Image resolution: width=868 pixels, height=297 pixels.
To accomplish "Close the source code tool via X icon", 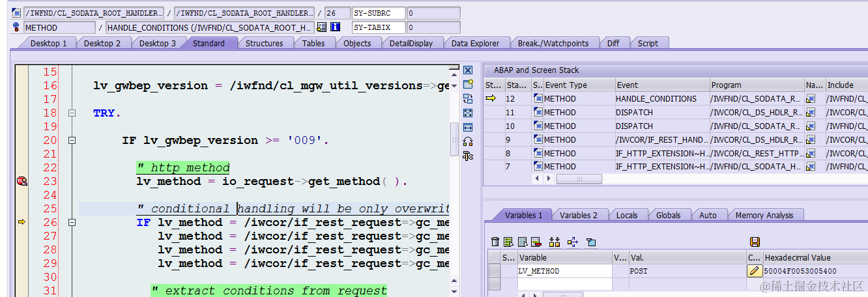I will point(467,70).
